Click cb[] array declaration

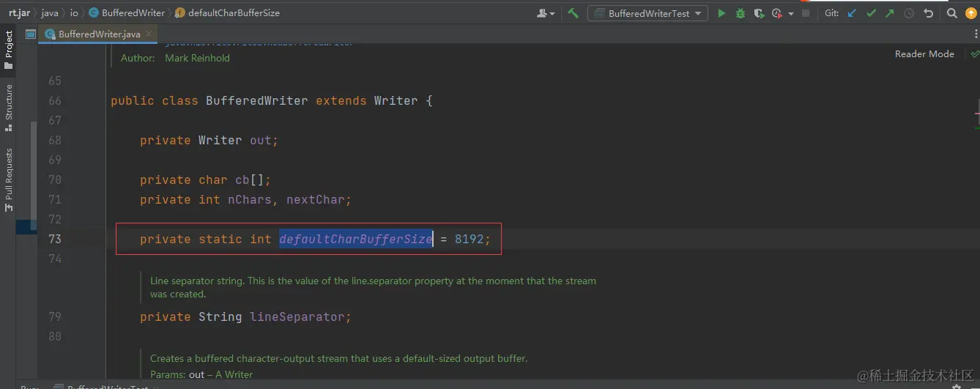249,179
